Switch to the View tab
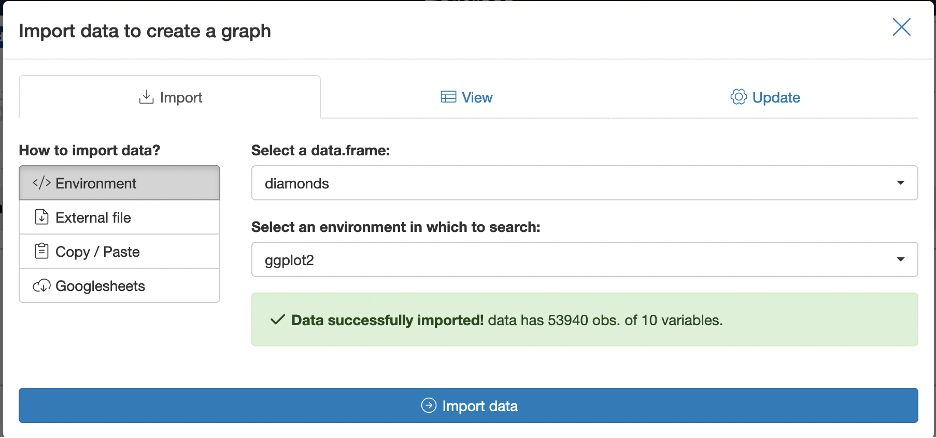This screenshot has width=936, height=438. point(468,97)
